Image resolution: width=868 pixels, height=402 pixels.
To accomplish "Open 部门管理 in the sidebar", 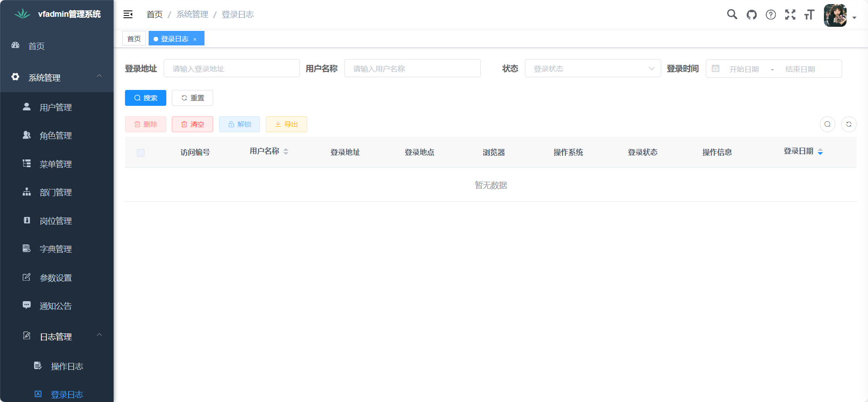I will point(57,192).
